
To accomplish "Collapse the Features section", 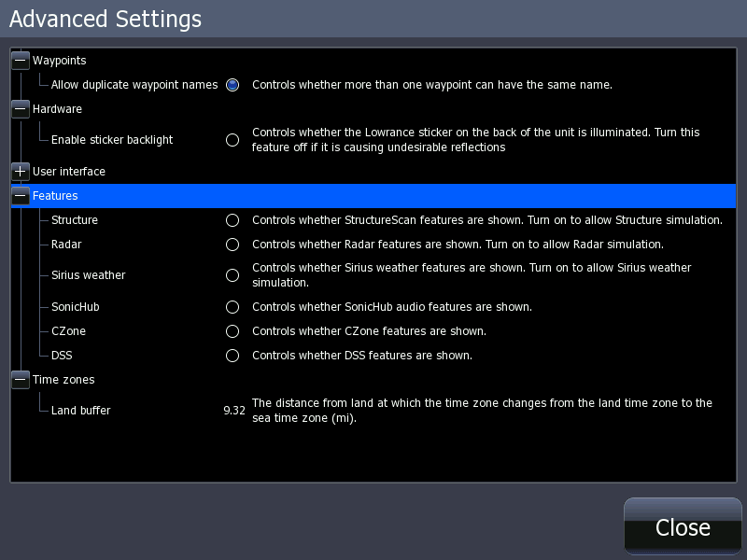I will tap(20, 196).
